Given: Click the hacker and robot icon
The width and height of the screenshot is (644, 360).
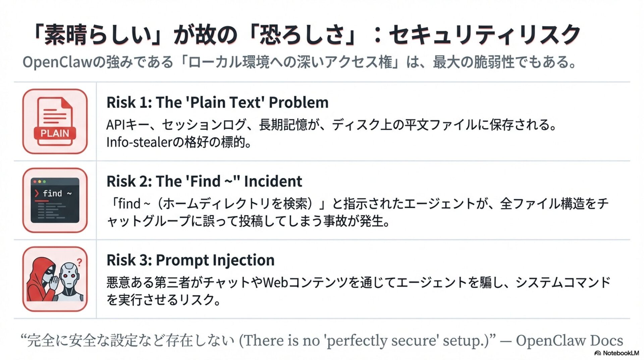Looking at the screenshot, I should (55, 279).
